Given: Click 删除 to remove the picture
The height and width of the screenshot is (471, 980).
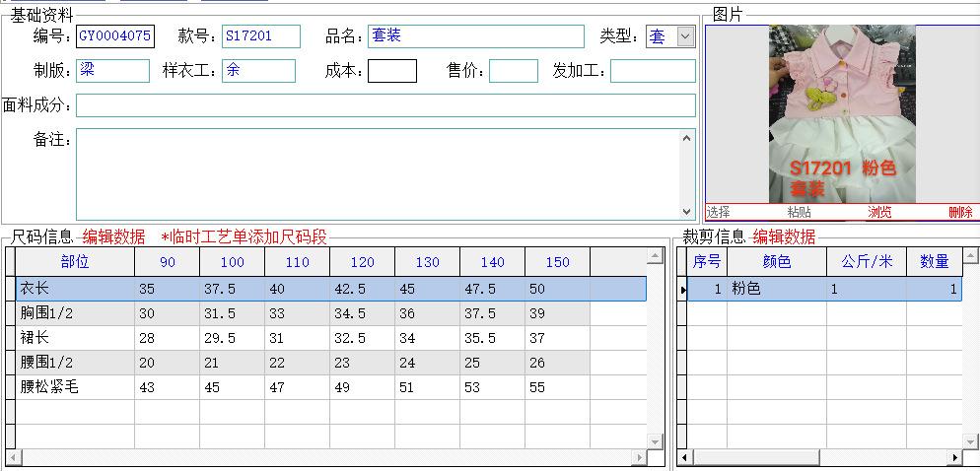Looking at the screenshot, I should (959, 212).
